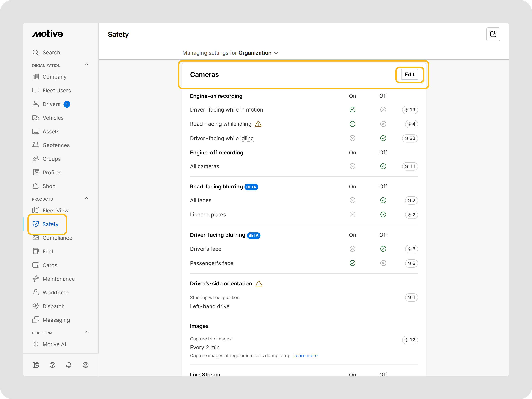Open the 2 overrides badge for License plates
532x399 pixels.
411,215
